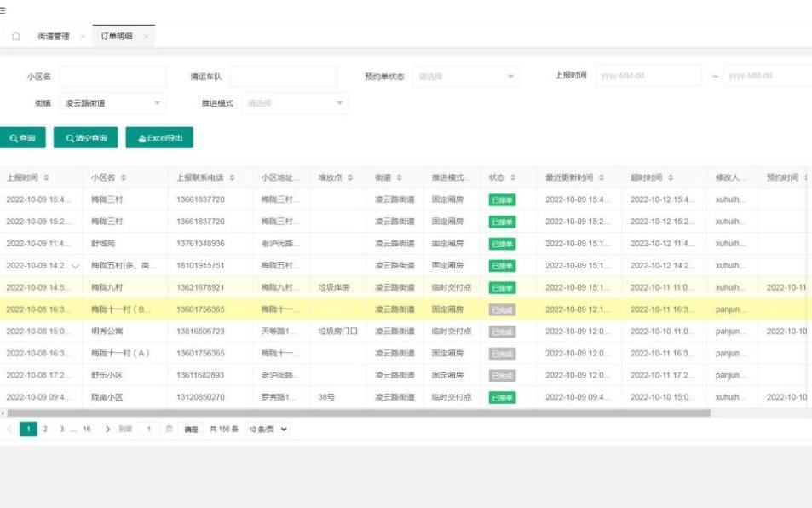This screenshot has height=508, width=812.
Task: Open the 预约单状态 dropdown
Action: tap(466, 77)
